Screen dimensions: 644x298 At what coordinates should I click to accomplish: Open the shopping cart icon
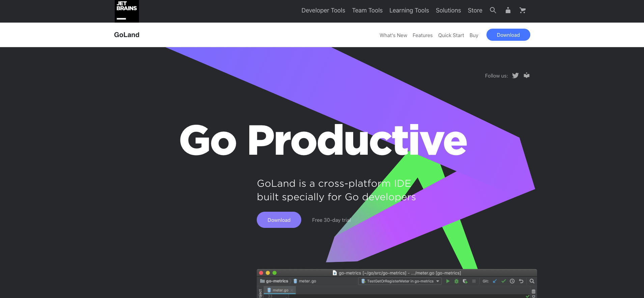click(x=523, y=10)
